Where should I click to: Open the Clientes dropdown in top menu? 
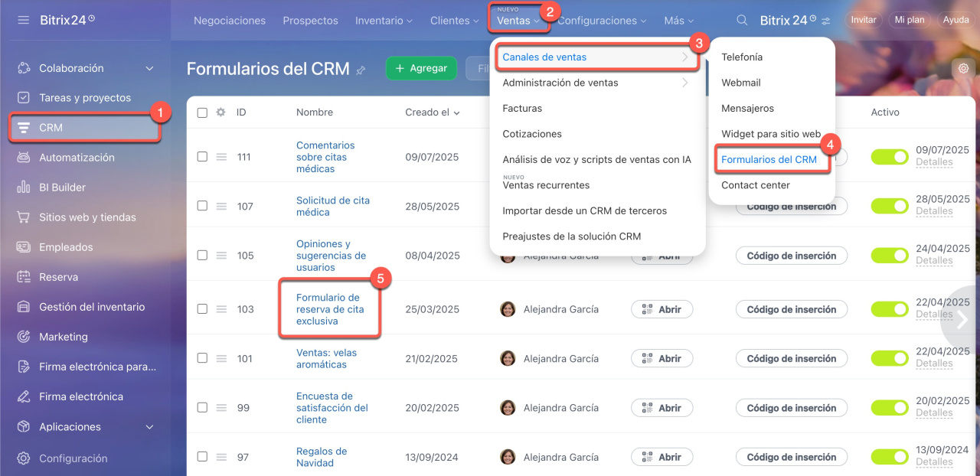[x=455, y=21]
